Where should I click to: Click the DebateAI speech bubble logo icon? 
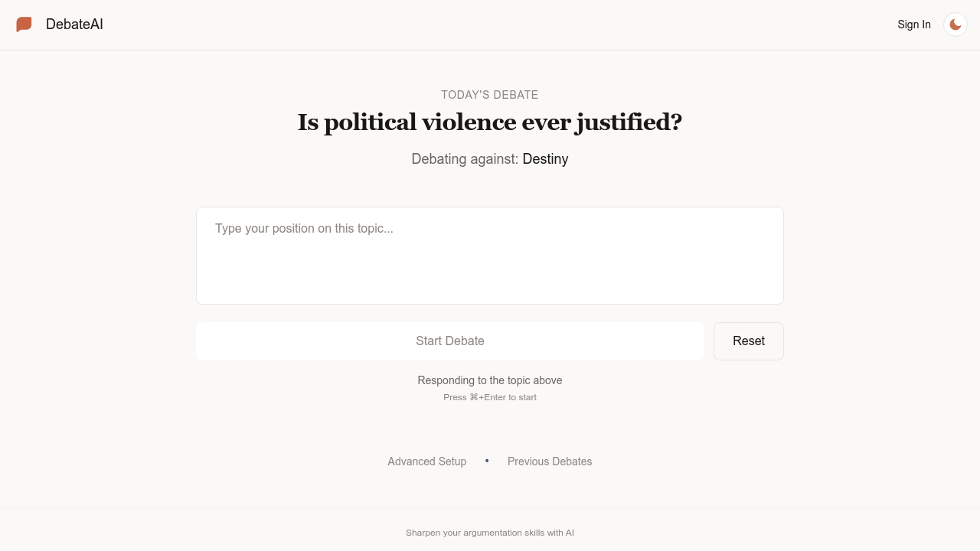(24, 24)
